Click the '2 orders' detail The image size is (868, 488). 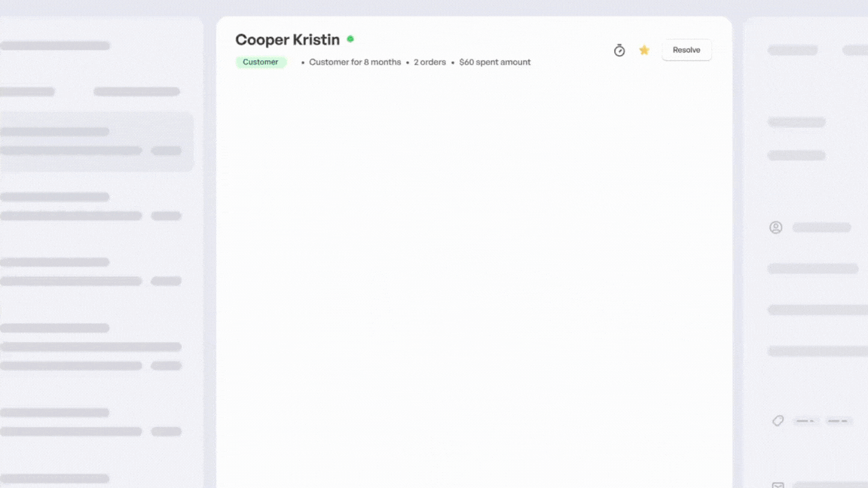[429, 63]
